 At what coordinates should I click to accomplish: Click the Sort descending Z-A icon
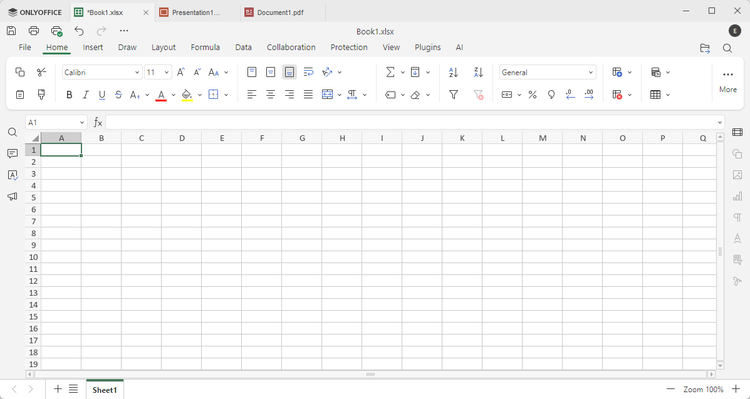pyautogui.click(x=478, y=72)
